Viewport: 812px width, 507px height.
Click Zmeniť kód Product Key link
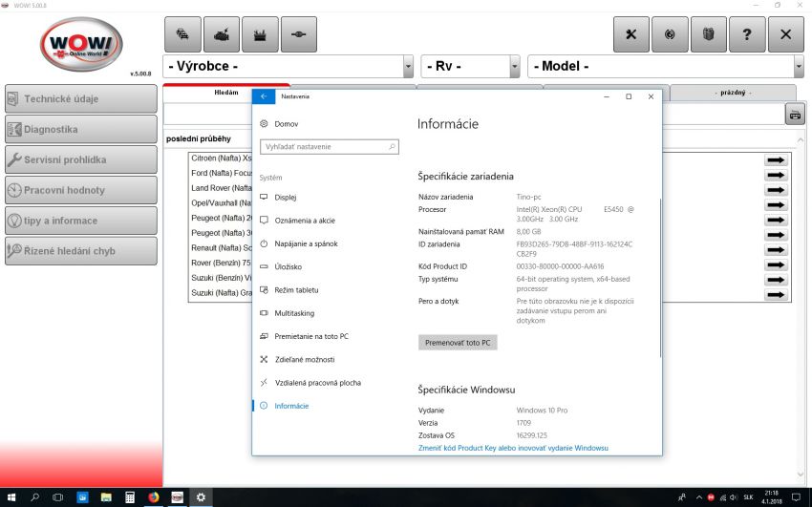click(513, 448)
